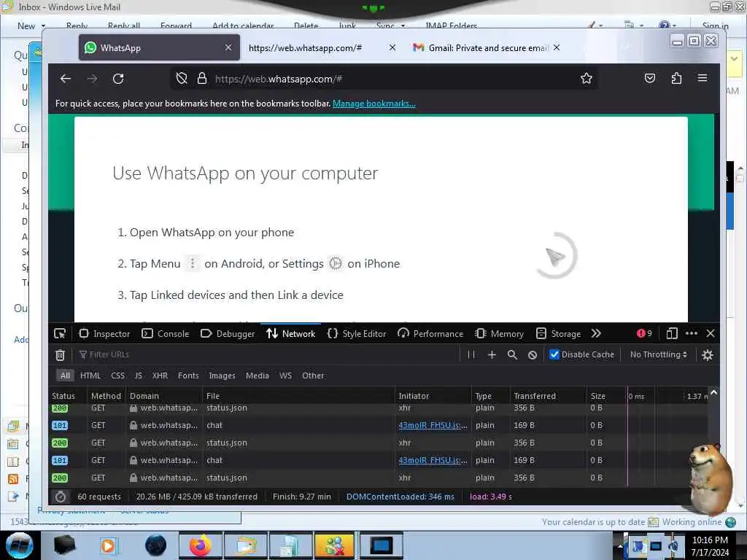Open Windows Media Player taskbar icon
Viewport: 747px width, 560px height.
tap(108, 545)
